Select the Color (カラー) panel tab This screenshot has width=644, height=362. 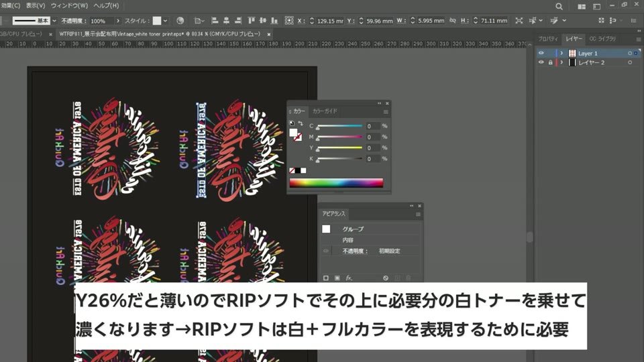(x=299, y=111)
